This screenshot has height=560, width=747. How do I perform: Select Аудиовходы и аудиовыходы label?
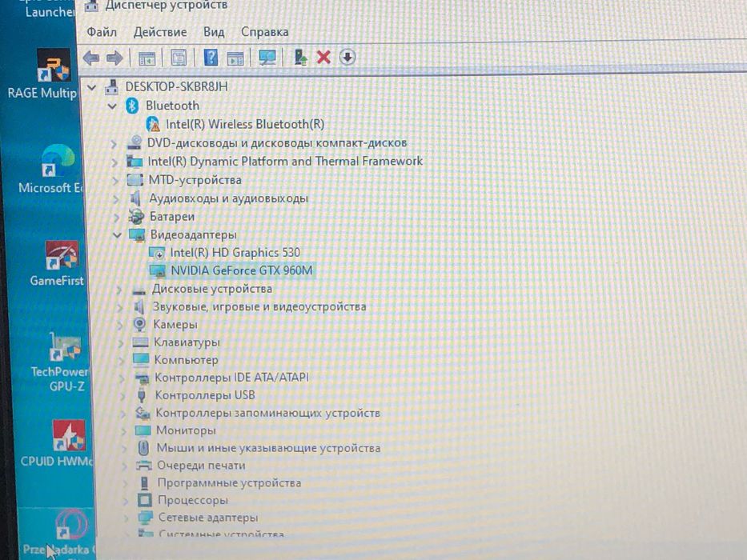(229, 198)
